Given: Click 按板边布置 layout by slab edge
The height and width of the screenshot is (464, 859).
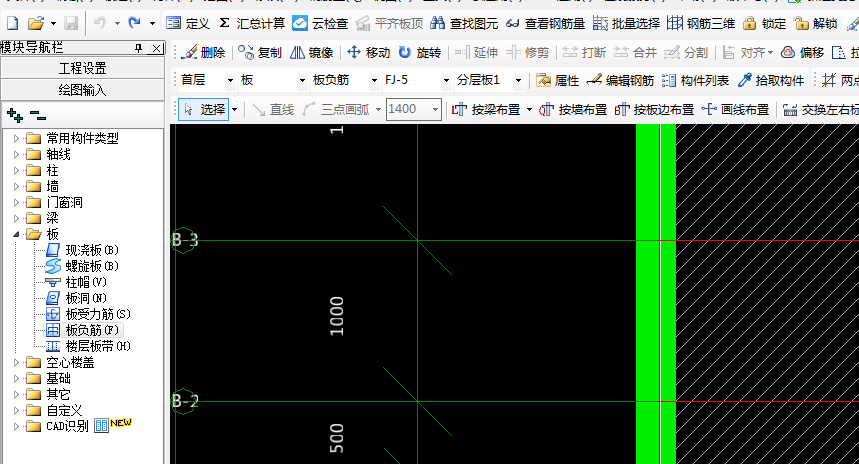Looking at the screenshot, I should tap(654, 110).
